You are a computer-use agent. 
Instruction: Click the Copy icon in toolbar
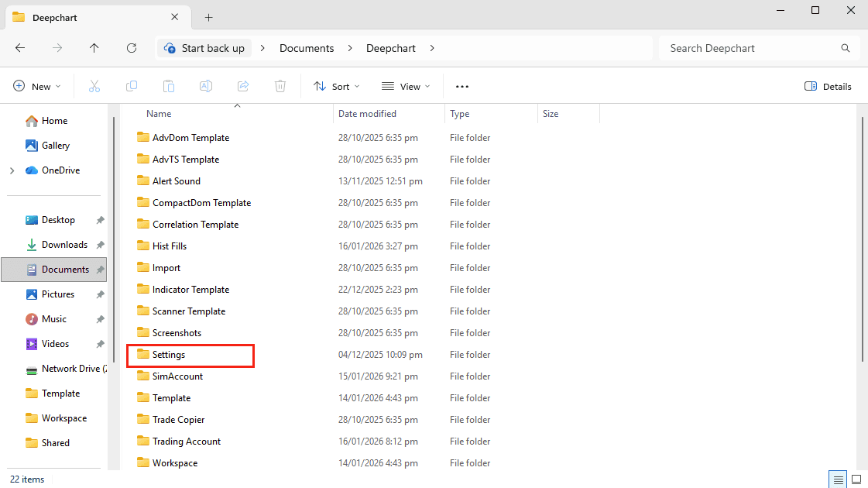pyautogui.click(x=132, y=87)
